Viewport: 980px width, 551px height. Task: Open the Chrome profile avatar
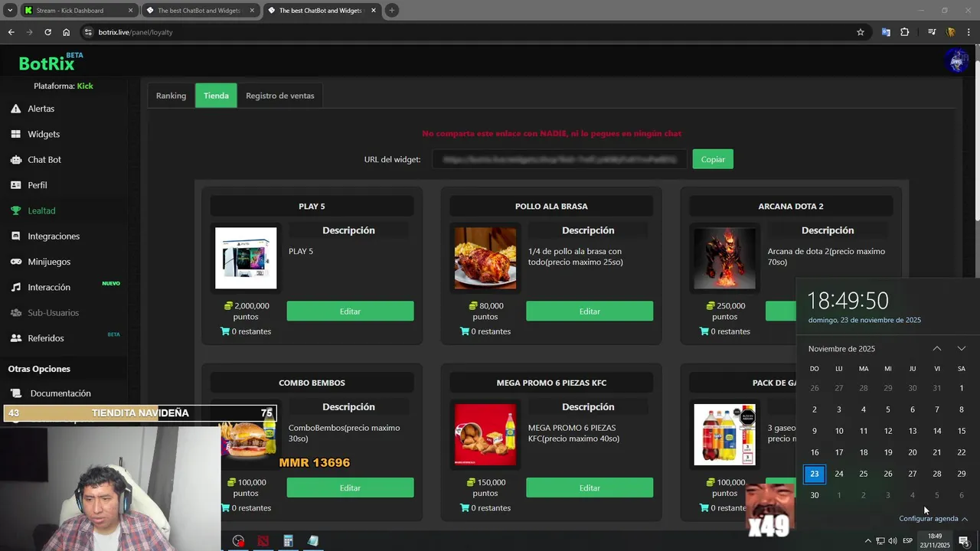coord(951,32)
